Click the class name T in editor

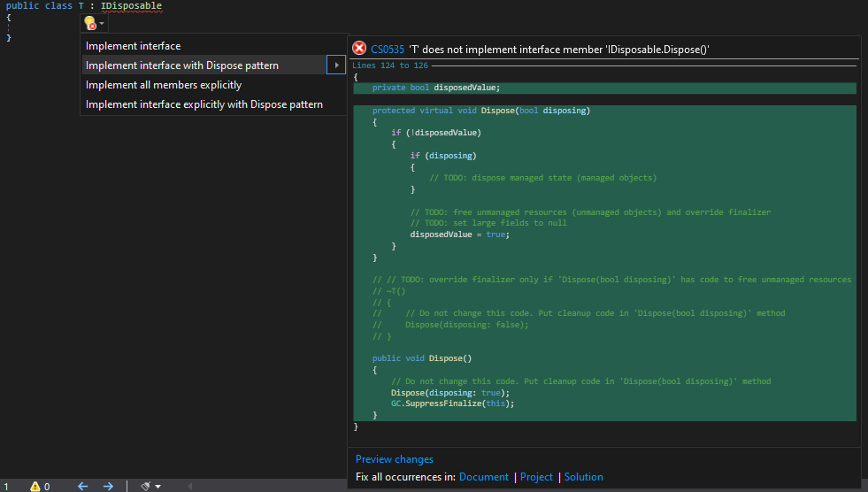click(x=81, y=5)
